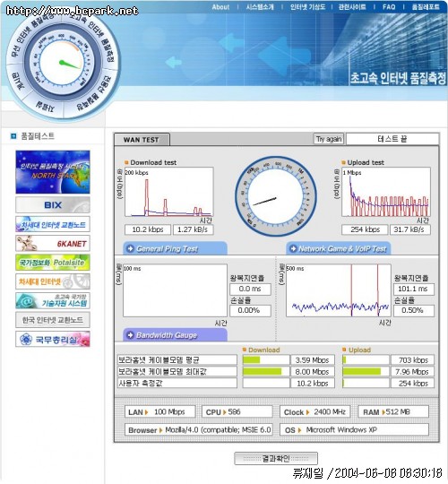Click the 101.1 ms round-trip delay value
Image resolution: width=448 pixels, height=484 pixels.
(414, 289)
